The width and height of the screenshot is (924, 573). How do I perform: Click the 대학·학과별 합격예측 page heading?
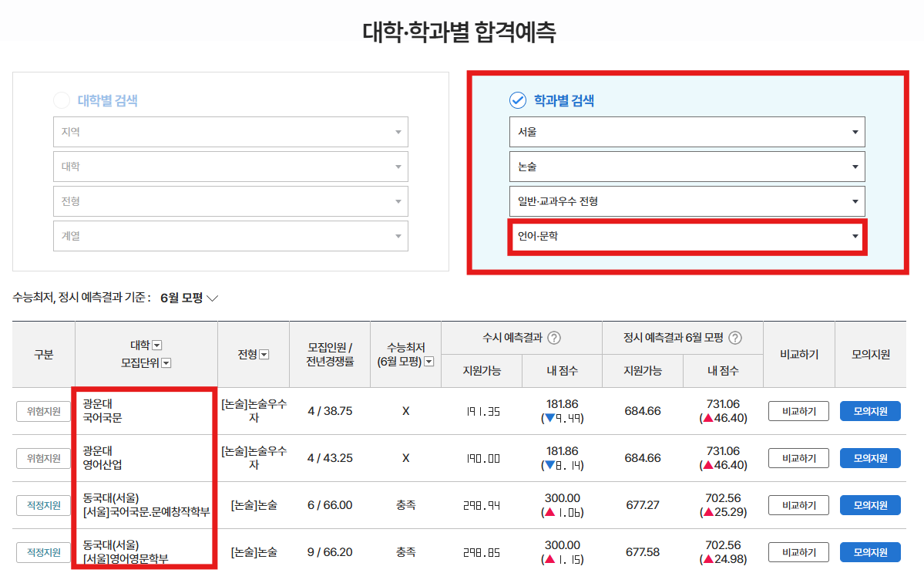click(x=459, y=32)
